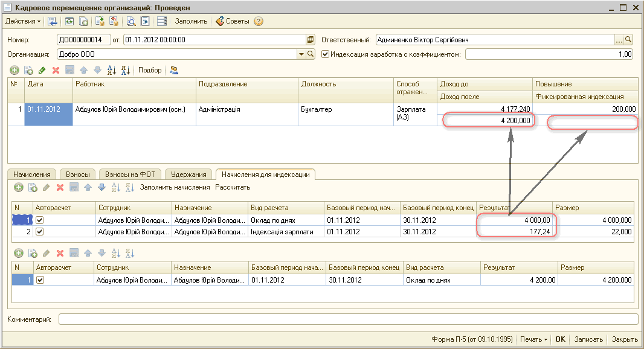Click the document date field 01.11.2012
Viewport: 644px width, 349px height.
pos(215,40)
